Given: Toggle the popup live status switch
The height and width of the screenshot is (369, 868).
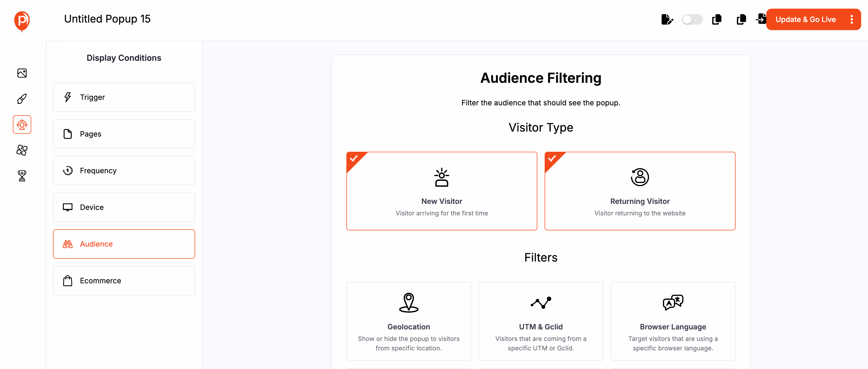Looking at the screenshot, I should coord(692,20).
